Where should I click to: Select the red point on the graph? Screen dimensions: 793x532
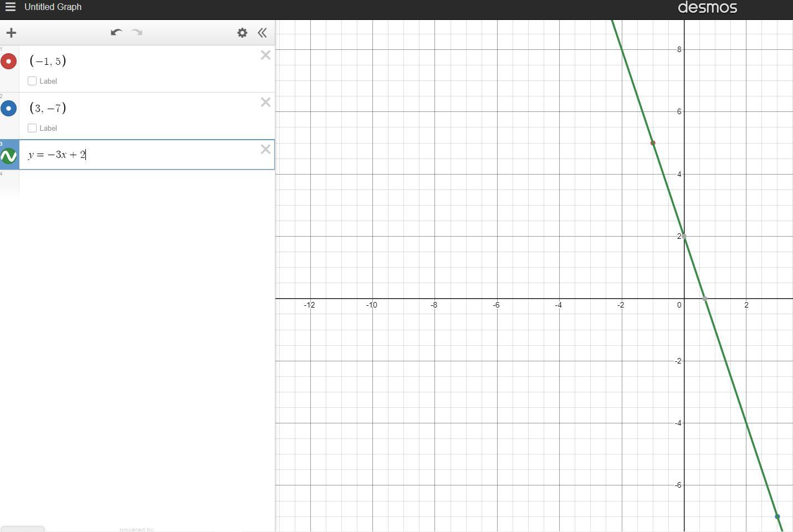click(x=653, y=143)
